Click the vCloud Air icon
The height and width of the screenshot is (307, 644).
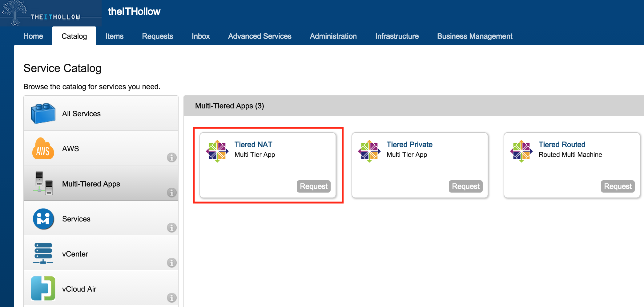click(x=43, y=288)
